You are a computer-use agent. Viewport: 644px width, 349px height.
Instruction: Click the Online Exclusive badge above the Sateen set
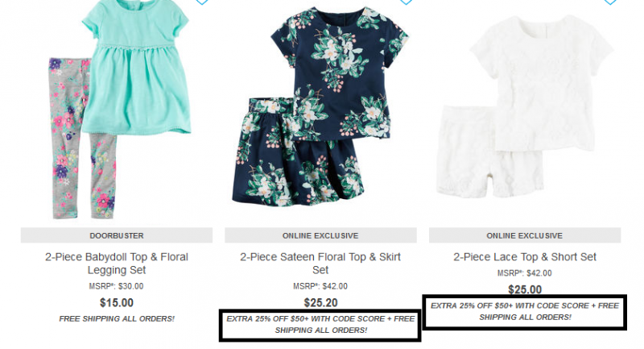click(x=320, y=235)
